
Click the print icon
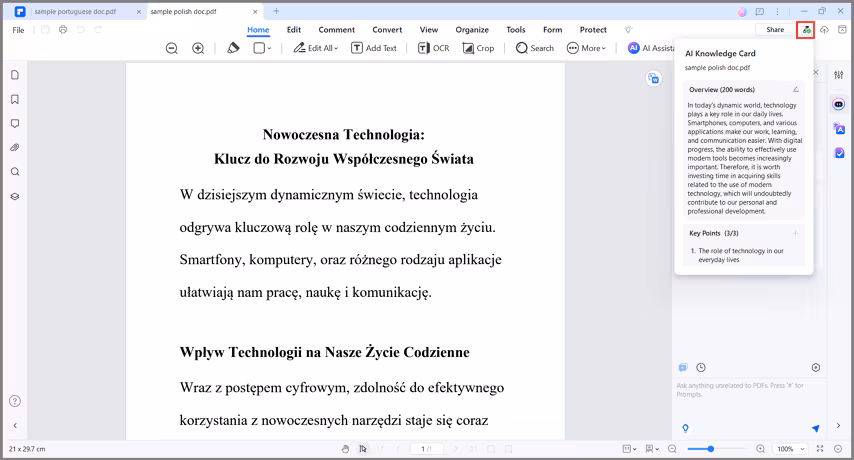pos(63,29)
